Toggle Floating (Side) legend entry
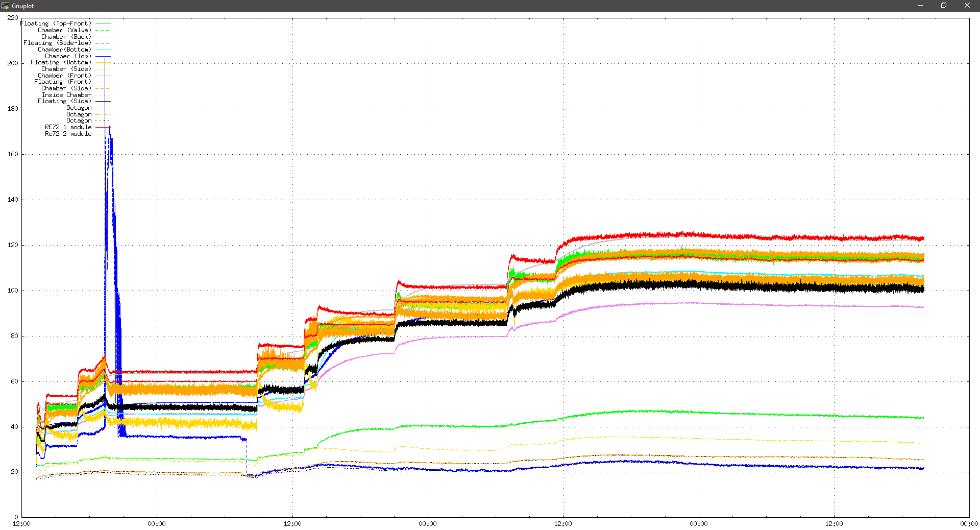Screen dimensions: 980x530 tap(64, 101)
